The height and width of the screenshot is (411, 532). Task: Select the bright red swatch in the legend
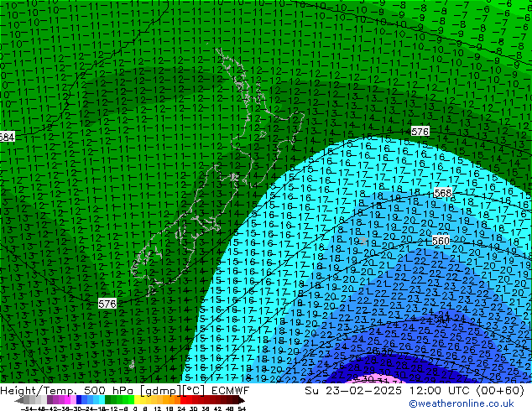coord(183,400)
